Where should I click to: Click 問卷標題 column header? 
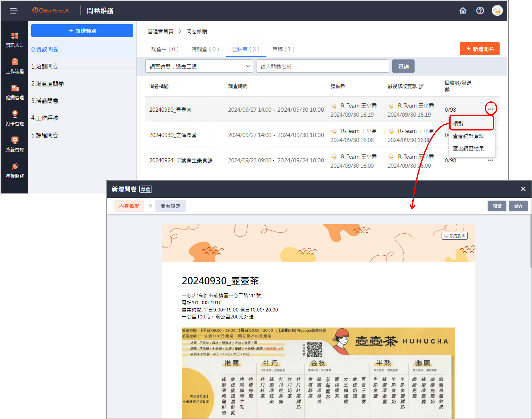[x=159, y=86]
